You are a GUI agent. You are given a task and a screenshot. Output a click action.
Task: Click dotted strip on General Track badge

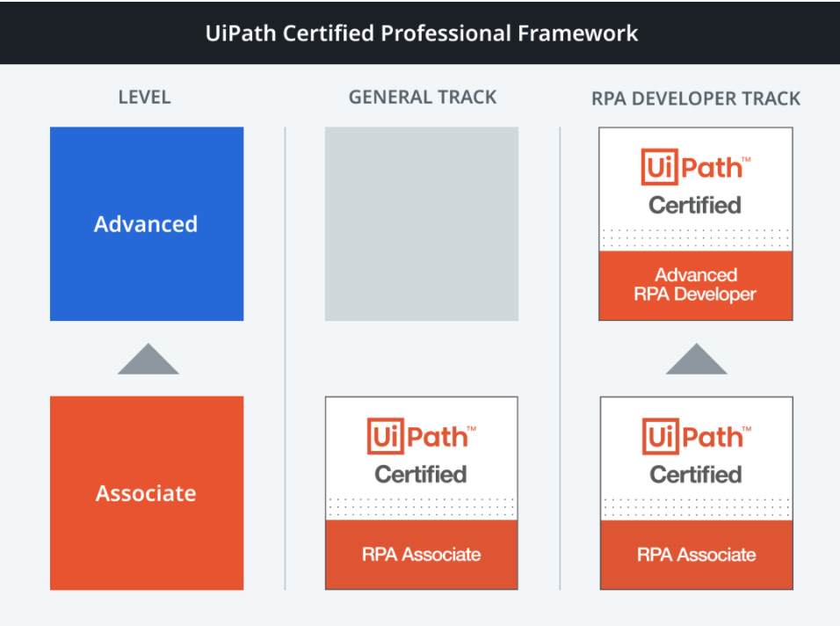(x=421, y=507)
